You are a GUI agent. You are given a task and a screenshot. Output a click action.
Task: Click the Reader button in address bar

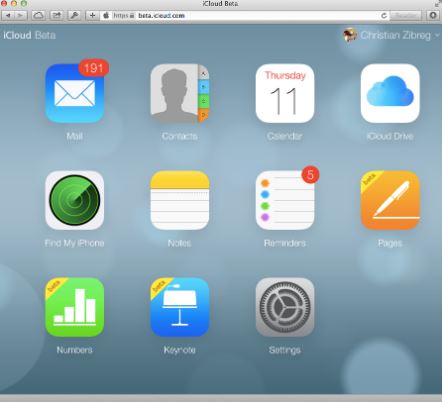[406, 15]
